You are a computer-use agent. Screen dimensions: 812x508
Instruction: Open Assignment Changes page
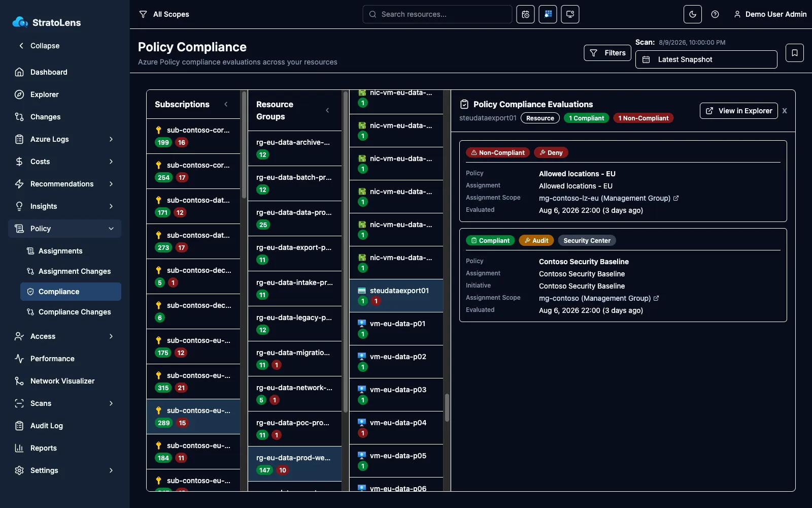pos(71,271)
